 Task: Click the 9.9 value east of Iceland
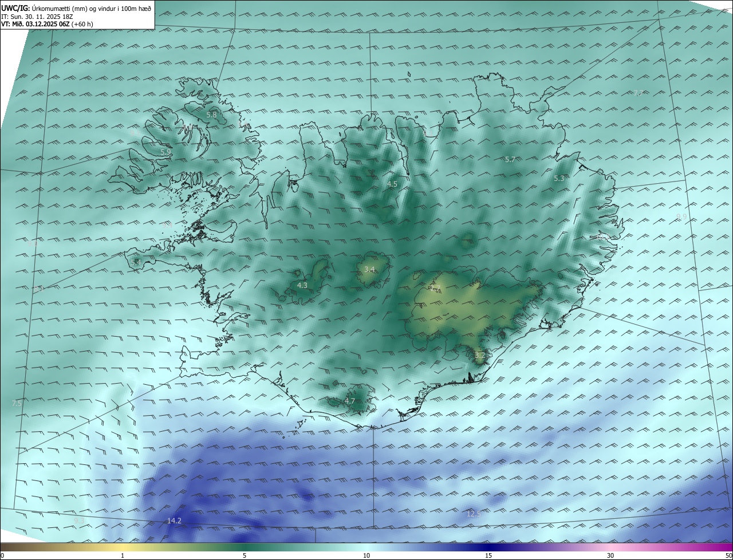pos(681,216)
